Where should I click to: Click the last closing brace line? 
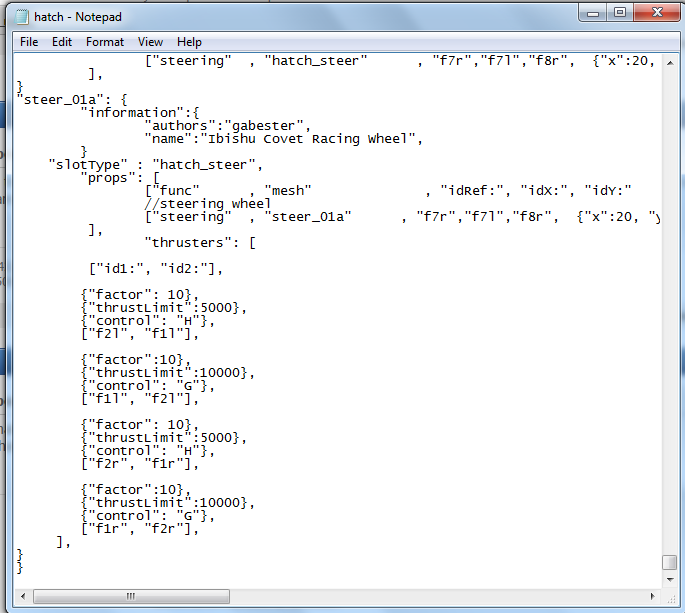point(20,568)
